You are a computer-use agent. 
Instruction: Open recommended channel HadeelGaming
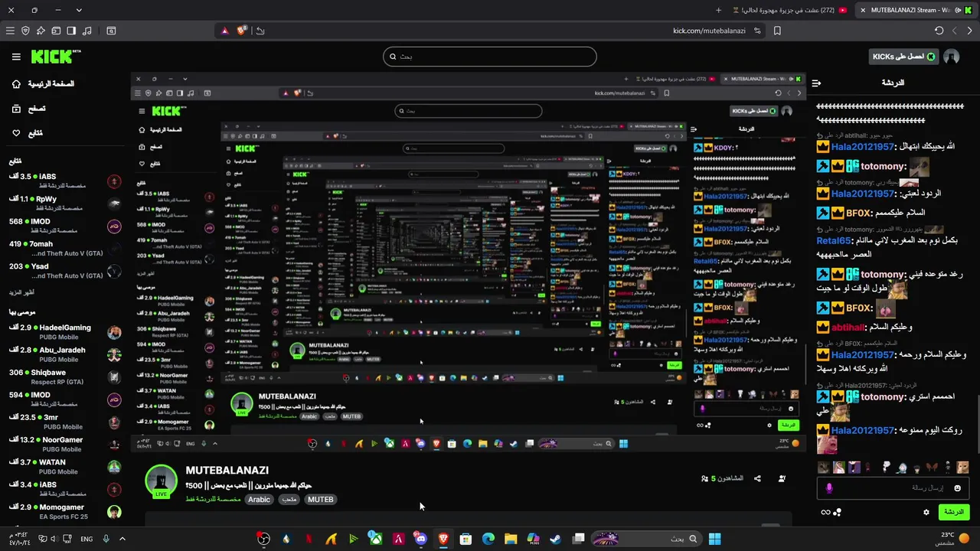pyautogui.click(x=65, y=332)
